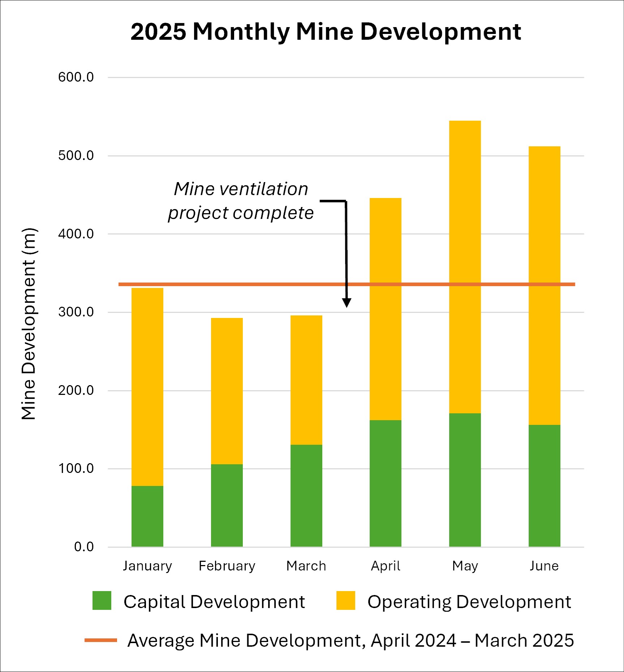
Task: Click the 400.0 y-axis value
Action: pyautogui.click(x=76, y=234)
